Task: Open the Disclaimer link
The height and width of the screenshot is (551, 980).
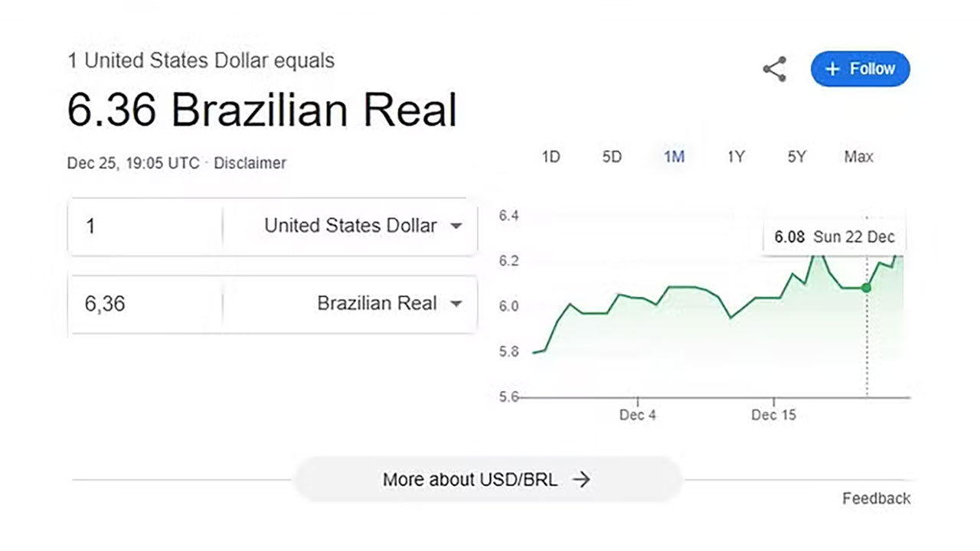Action: [x=250, y=163]
